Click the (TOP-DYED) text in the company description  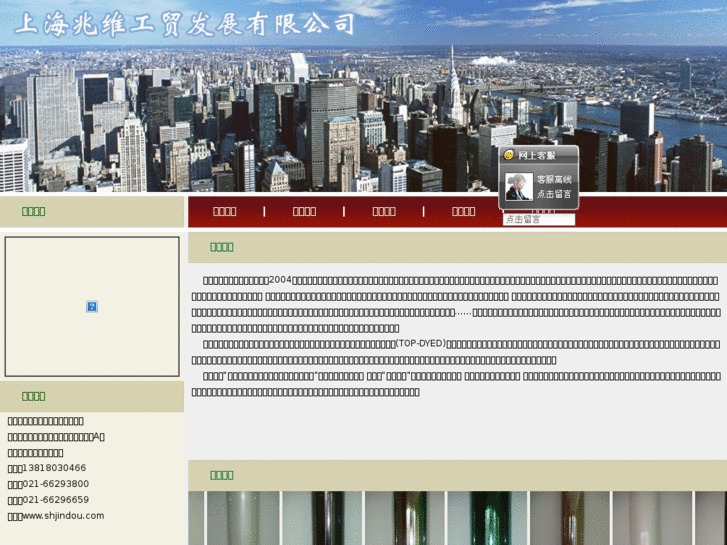coord(421,344)
